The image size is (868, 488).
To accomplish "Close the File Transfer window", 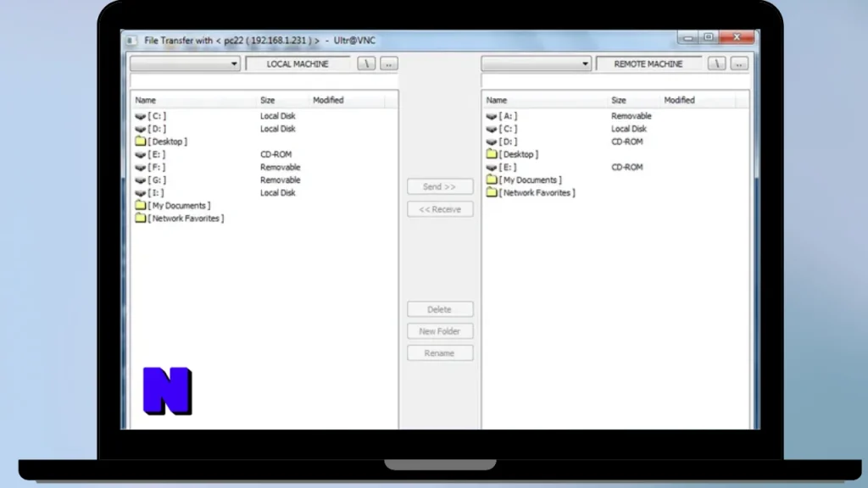I will pyautogui.click(x=737, y=37).
